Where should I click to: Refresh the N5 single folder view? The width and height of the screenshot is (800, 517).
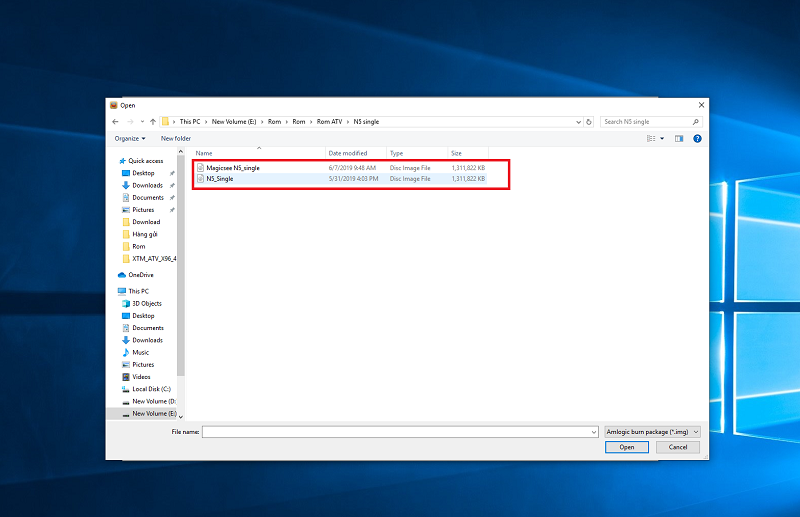coord(589,121)
